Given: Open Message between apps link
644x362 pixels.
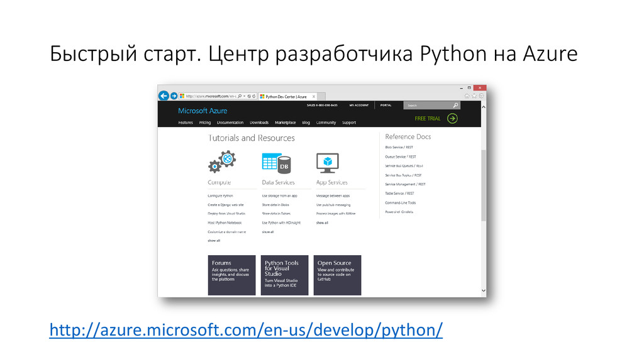Looking at the screenshot, I should [x=333, y=196].
